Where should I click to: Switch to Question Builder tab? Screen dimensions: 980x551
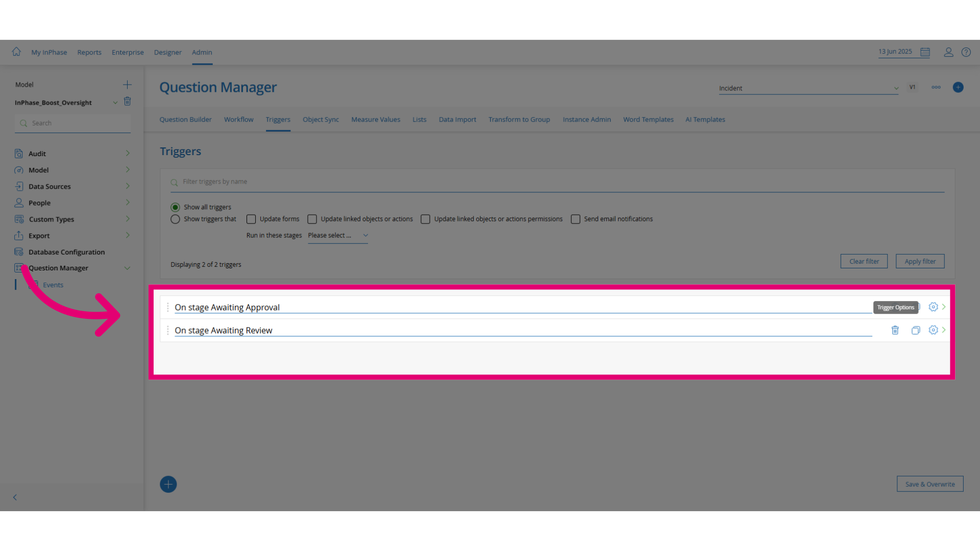tap(185, 119)
